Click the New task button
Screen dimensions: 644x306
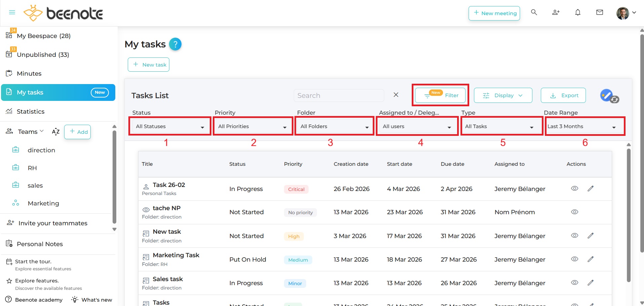click(149, 64)
